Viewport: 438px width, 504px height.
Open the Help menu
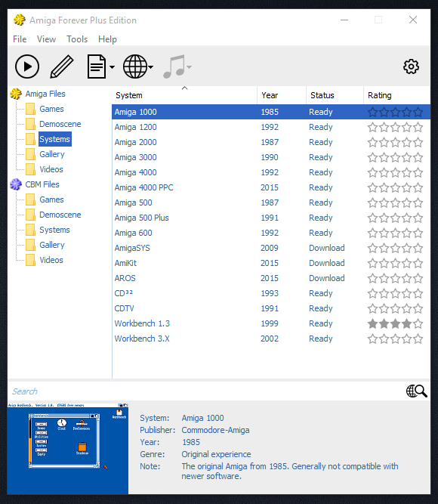[x=107, y=39]
